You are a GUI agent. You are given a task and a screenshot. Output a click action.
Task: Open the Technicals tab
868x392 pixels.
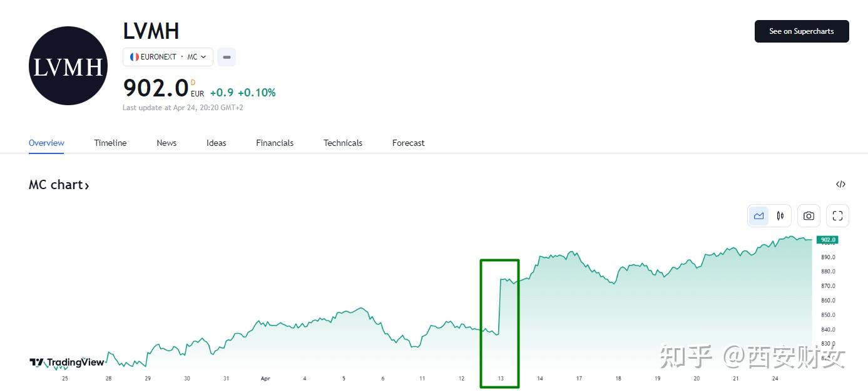(342, 143)
